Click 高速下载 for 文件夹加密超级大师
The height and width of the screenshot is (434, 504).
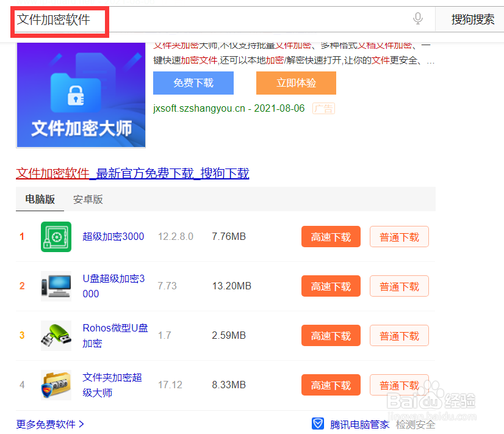pyautogui.click(x=331, y=385)
